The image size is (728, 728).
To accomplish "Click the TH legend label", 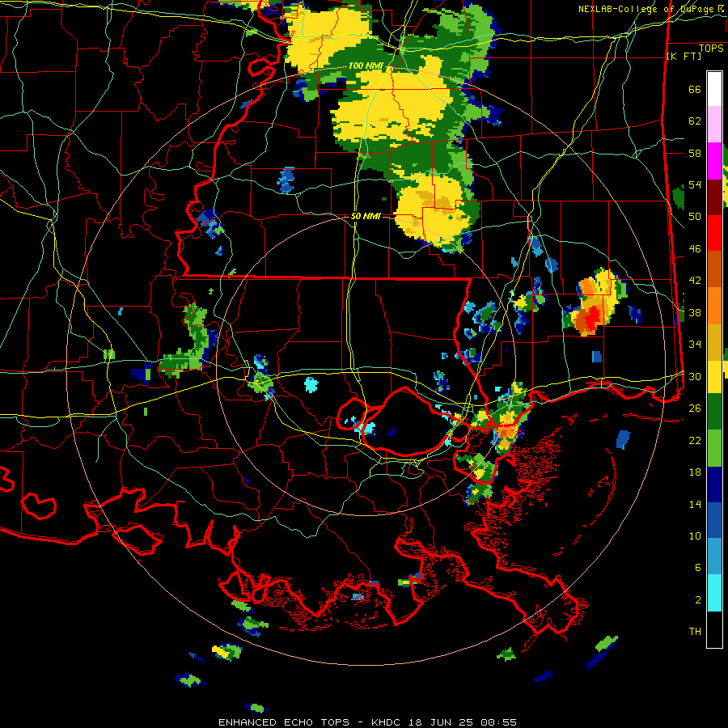I will pos(695,632).
